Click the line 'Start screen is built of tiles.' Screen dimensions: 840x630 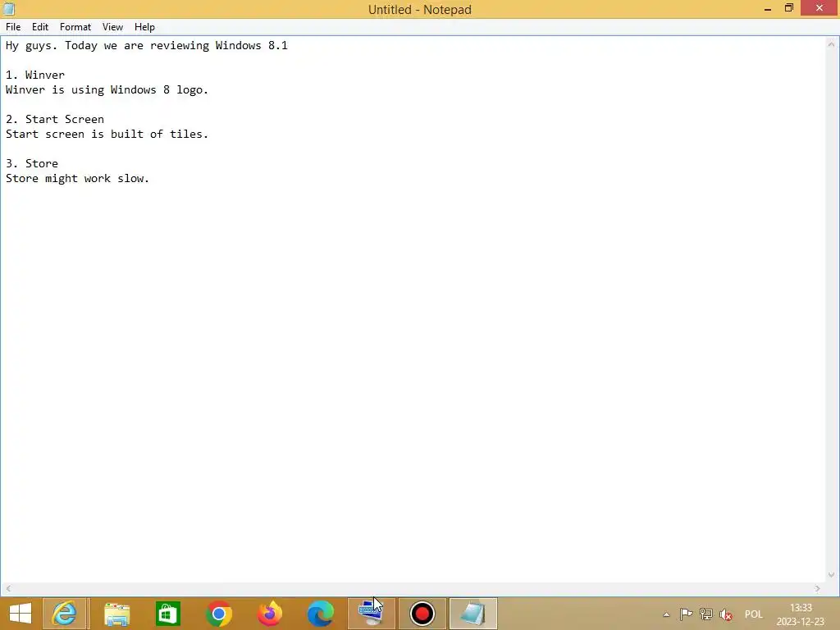pyautogui.click(x=107, y=134)
